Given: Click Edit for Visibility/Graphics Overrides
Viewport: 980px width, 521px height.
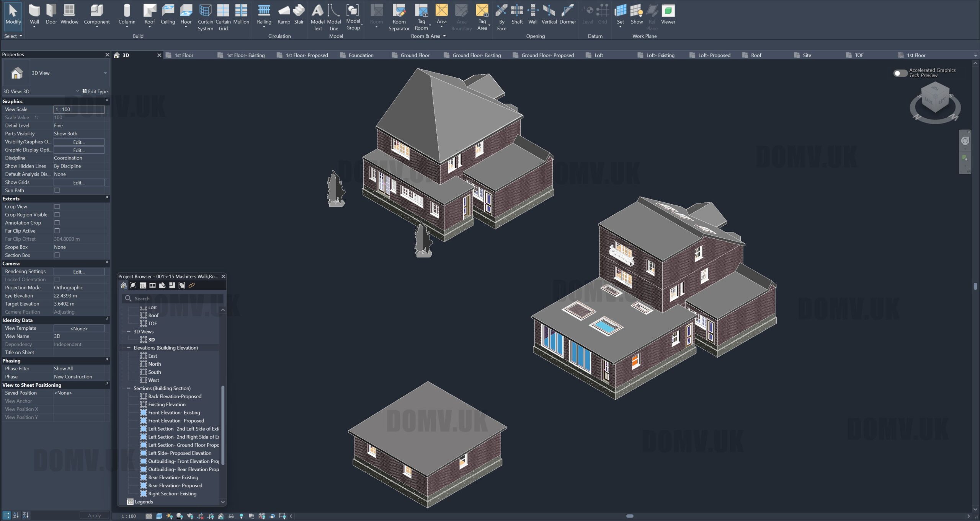Looking at the screenshot, I should point(79,142).
